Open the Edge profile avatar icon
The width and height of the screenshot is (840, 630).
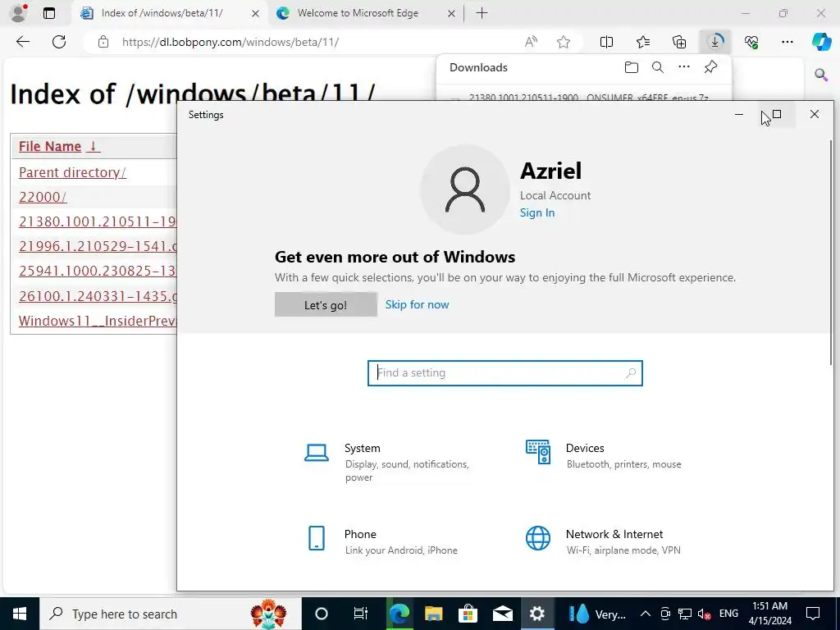tap(19, 13)
